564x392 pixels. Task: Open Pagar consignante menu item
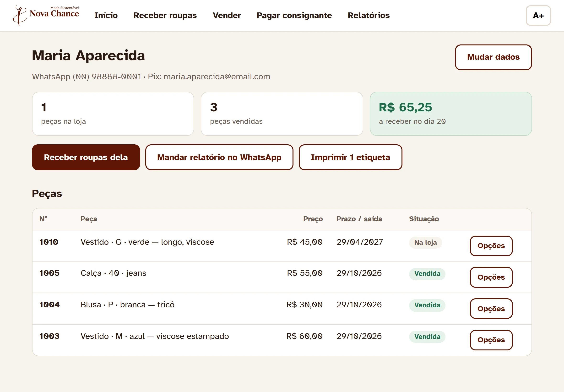click(x=294, y=16)
